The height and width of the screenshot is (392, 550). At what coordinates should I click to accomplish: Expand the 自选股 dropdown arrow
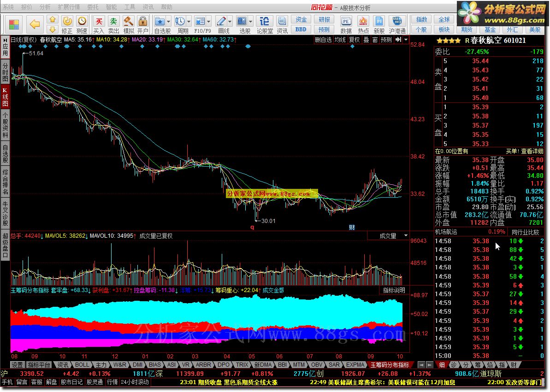coord(168,21)
